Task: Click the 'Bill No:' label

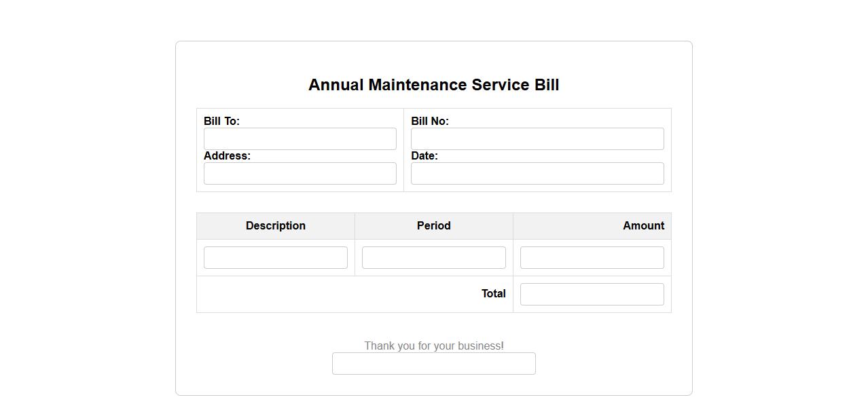Action: coord(429,121)
